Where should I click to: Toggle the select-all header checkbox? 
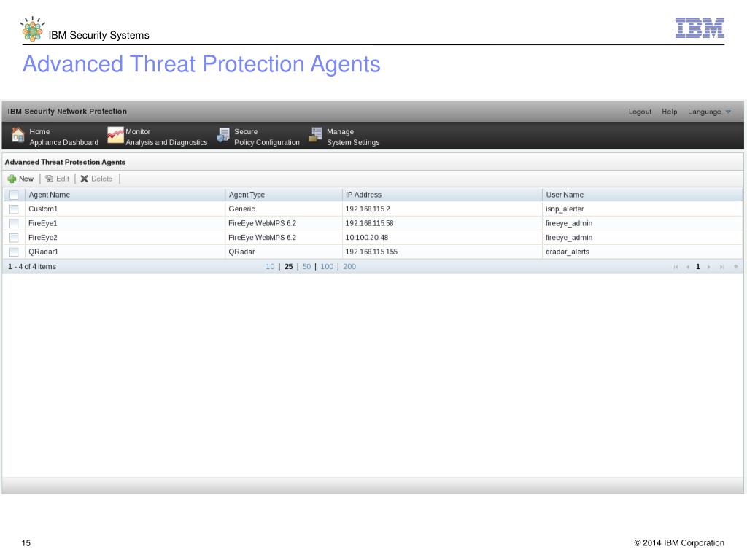(15, 195)
